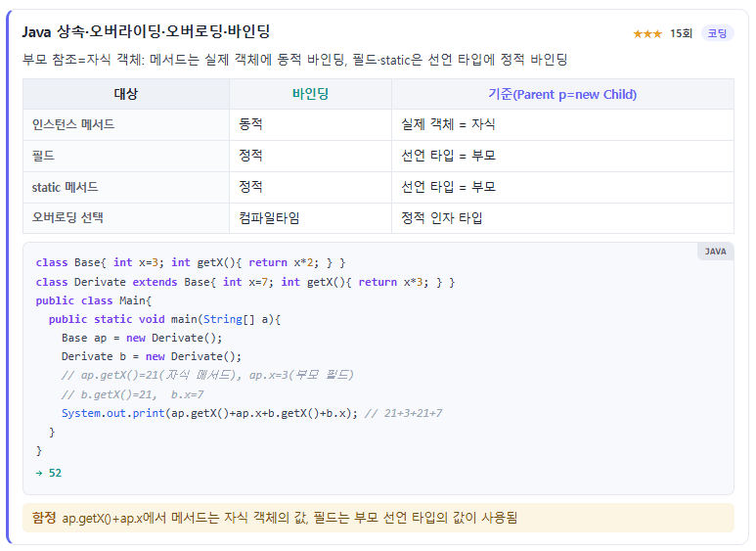756x551 pixels.
Task: Click the 오버로딩 선택 table cell
Action: click(126, 217)
